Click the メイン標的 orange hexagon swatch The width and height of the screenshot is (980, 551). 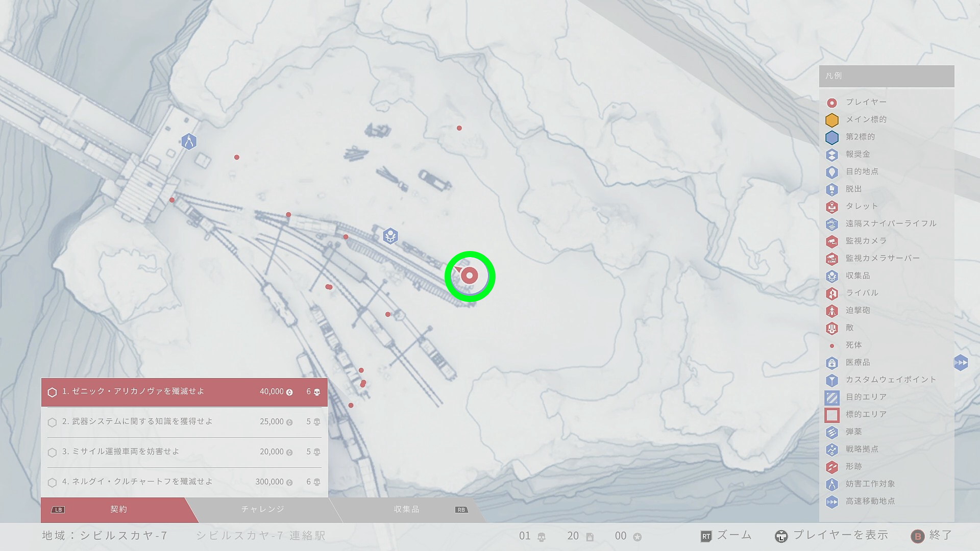point(832,120)
